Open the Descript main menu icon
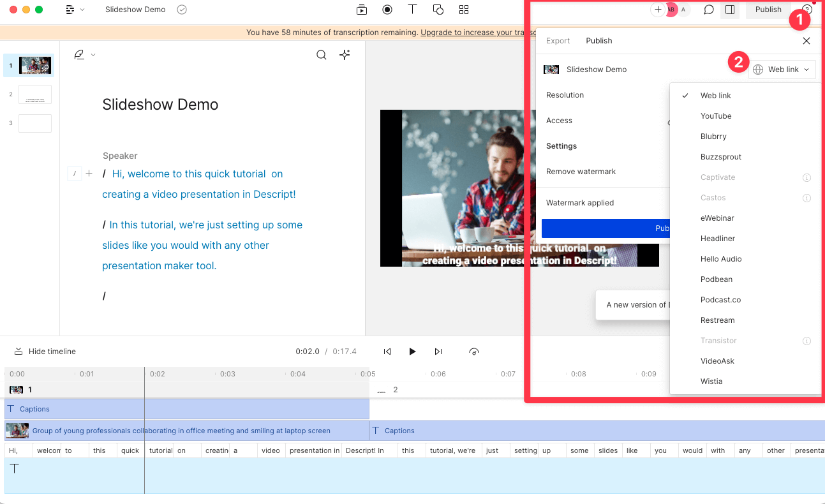825x504 pixels. 70,10
